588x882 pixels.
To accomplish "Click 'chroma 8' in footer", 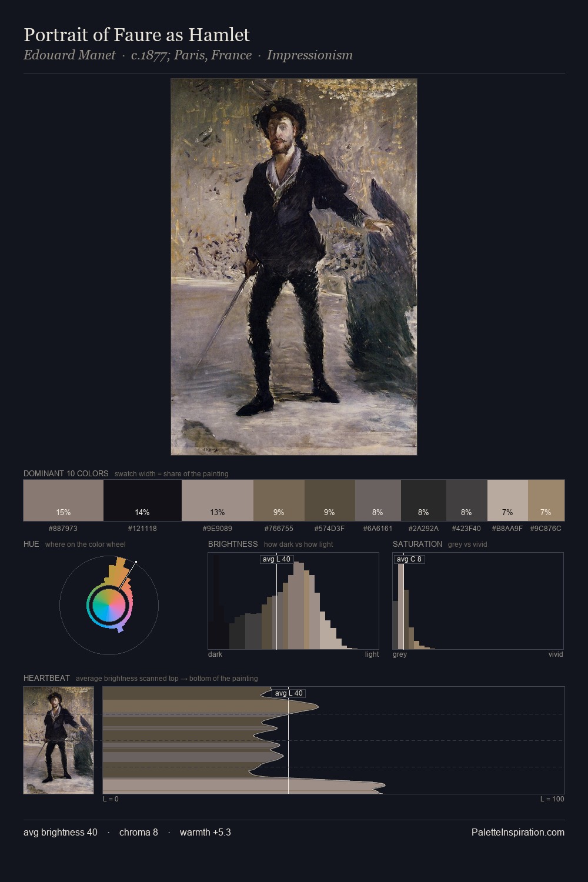I will coord(139,832).
